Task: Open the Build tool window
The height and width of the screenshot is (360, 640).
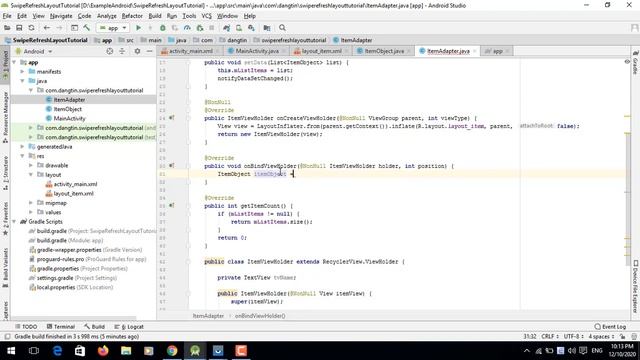Action: [x=94, y=327]
